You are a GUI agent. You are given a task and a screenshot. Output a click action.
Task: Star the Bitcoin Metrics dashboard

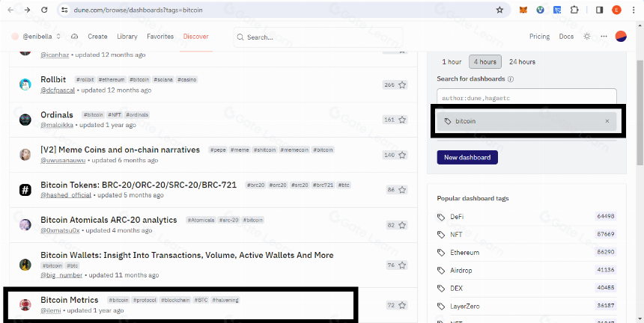[x=402, y=305]
